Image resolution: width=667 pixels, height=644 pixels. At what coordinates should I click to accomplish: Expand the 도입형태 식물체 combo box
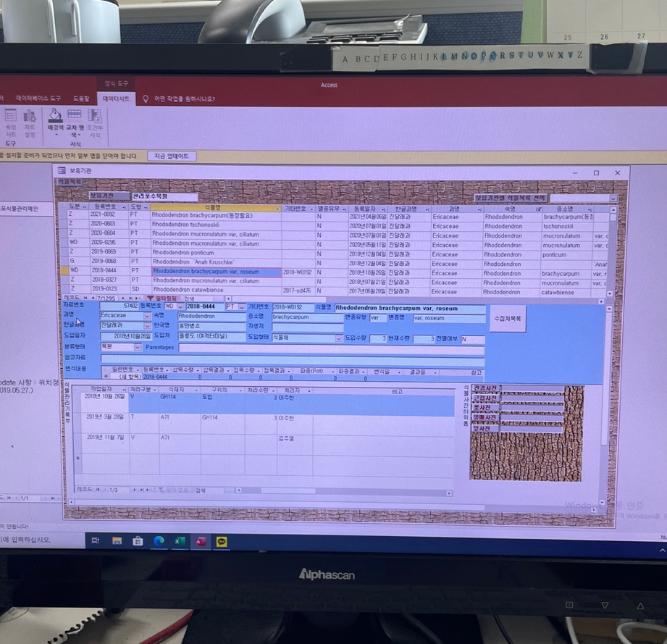click(x=339, y=338)
